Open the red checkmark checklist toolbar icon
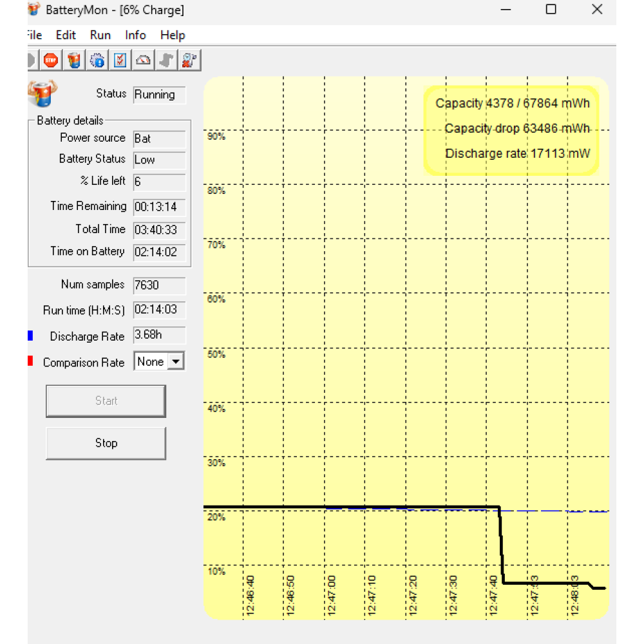This screenshot has height=644, width=644. click(120, 61)
